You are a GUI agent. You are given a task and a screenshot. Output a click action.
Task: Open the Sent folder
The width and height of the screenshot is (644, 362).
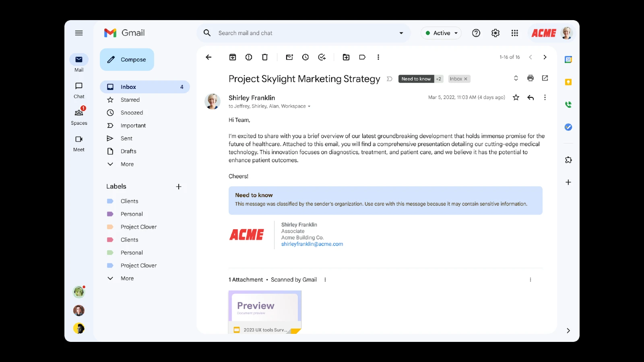126,138
